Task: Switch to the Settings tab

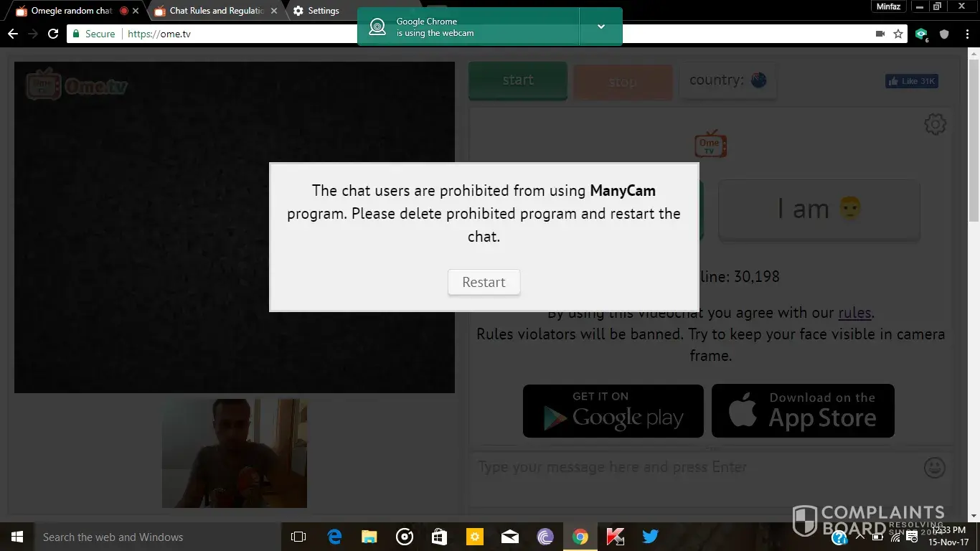Action: click(x=324, y=11)
